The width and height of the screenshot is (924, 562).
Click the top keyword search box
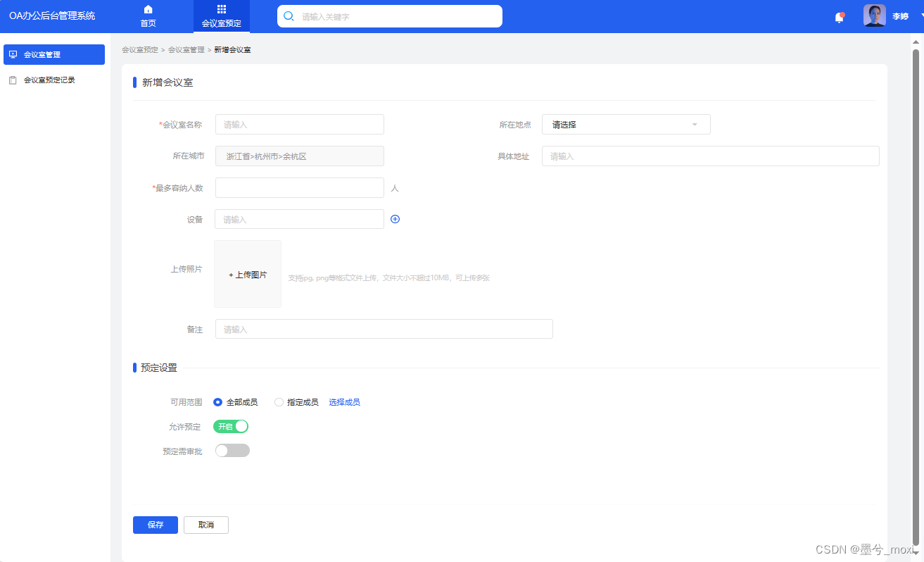click(x=390, y=16)
